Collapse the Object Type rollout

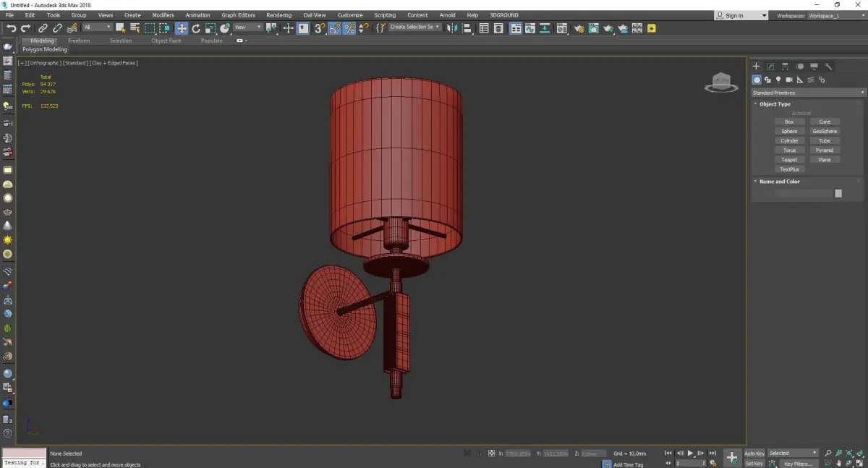pos(775,104)
